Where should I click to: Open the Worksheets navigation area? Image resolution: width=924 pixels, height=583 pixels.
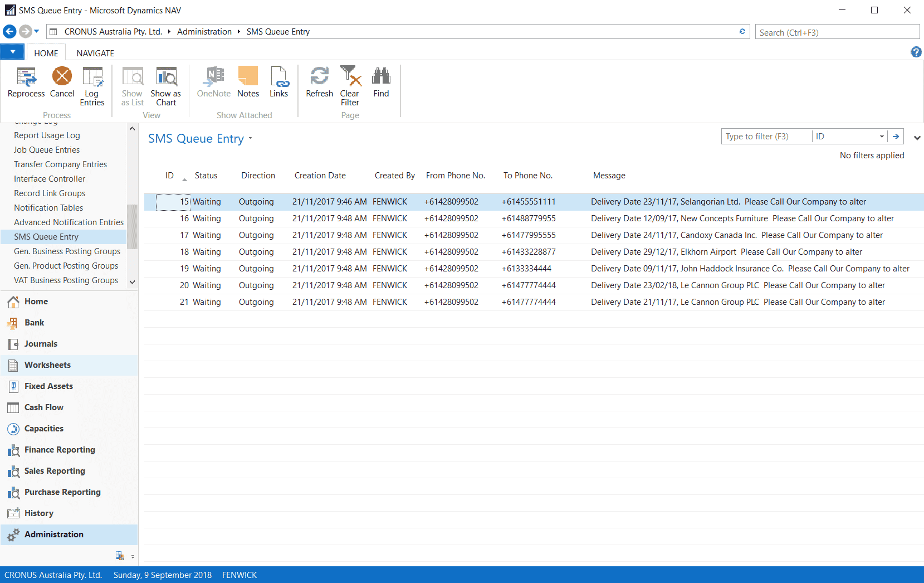[69, 365]
